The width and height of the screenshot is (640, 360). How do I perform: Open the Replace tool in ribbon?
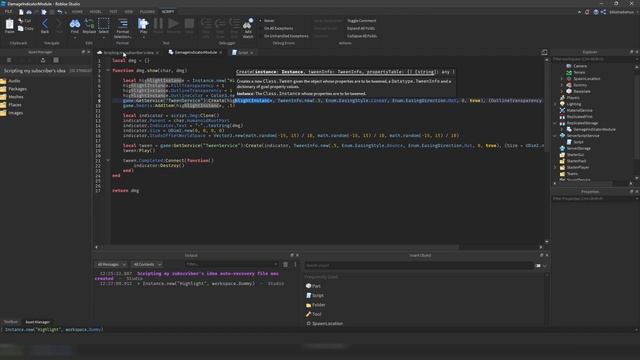click(x=89, y=24)
